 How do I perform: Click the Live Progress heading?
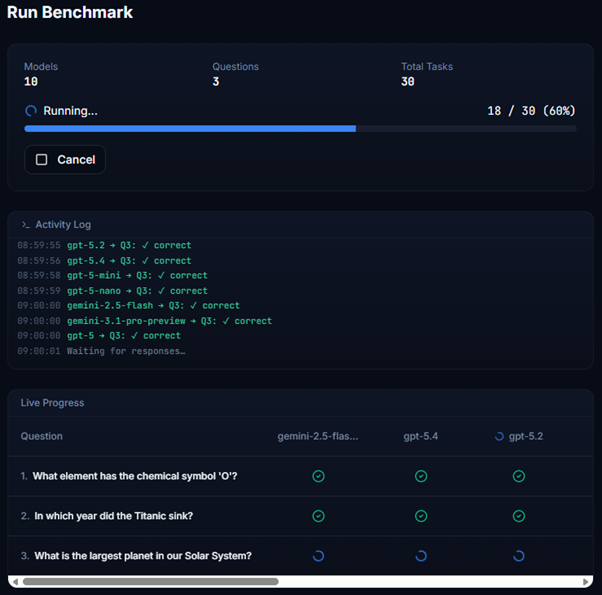52,403
